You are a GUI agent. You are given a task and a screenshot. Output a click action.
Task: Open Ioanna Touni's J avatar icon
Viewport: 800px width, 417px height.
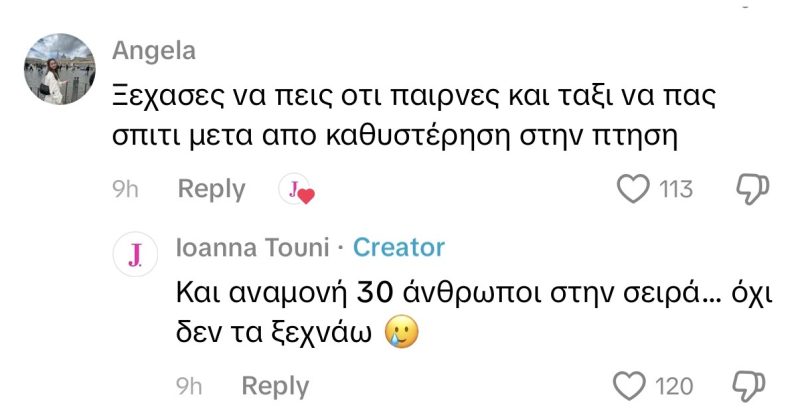(x=135, y=256)
